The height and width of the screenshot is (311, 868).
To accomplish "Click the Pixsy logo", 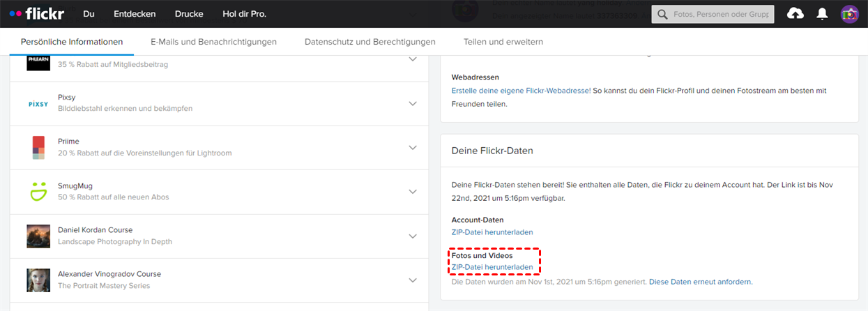I will pyautogui.click(x=38, y=103).
